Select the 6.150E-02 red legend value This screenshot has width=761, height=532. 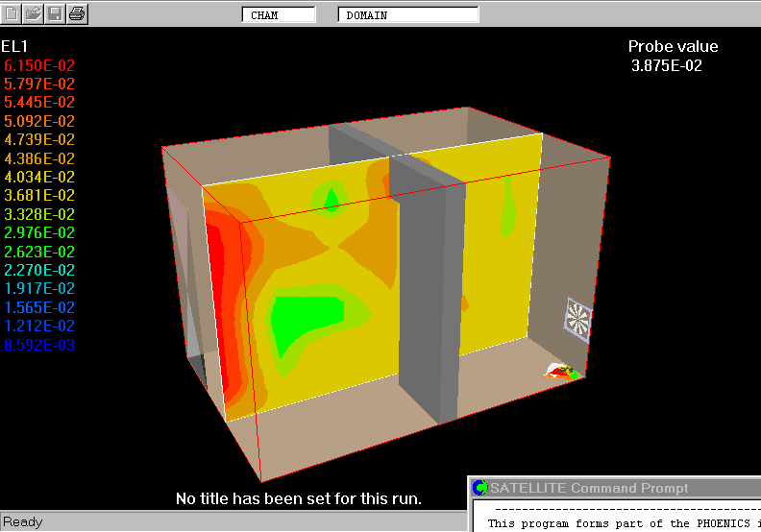[39, 65]
